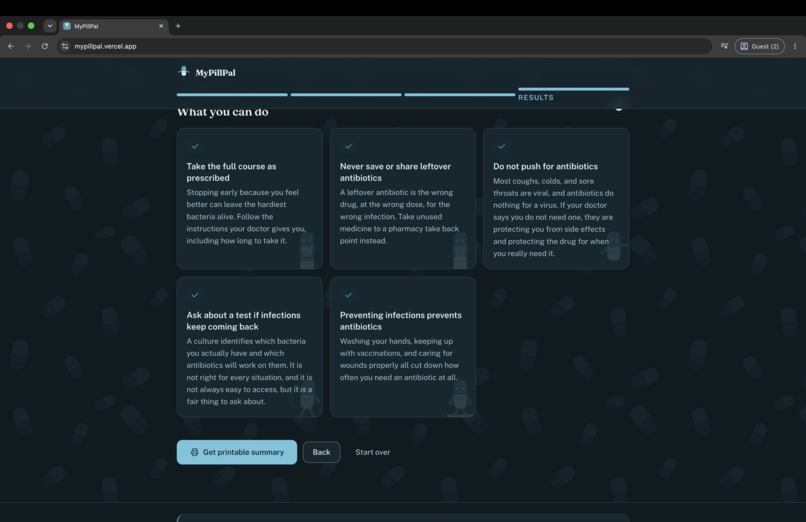This screenshot has height=522, width=806.
Task: Select the RESULTS progress step
Action: point(574,94)
